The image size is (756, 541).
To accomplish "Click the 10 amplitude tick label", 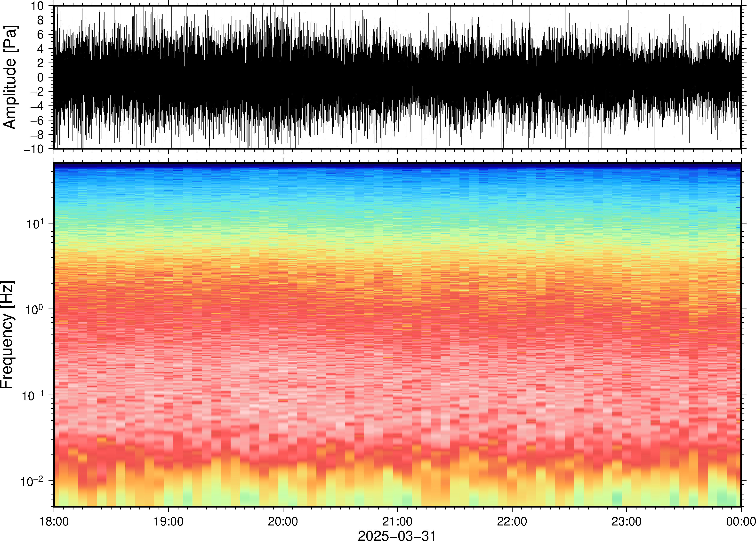I will (37, 6).
